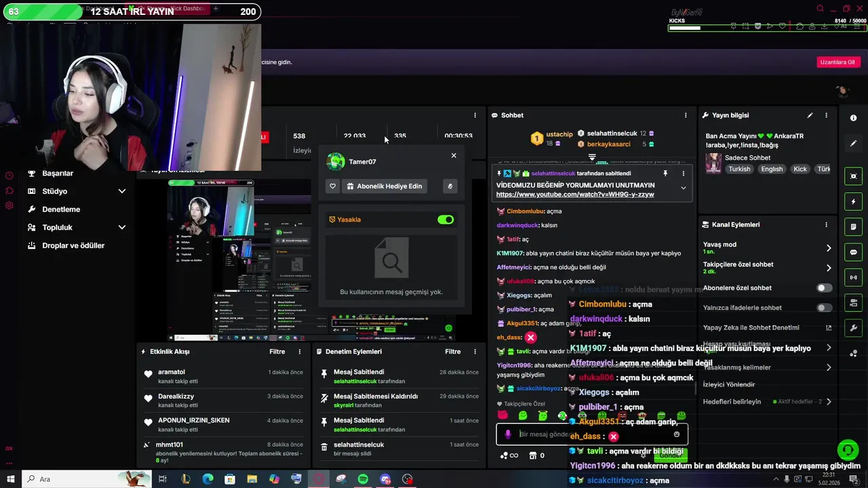Open Droplar ve ödüller menu item
868x488 pixels.
(x=73, y=245)
